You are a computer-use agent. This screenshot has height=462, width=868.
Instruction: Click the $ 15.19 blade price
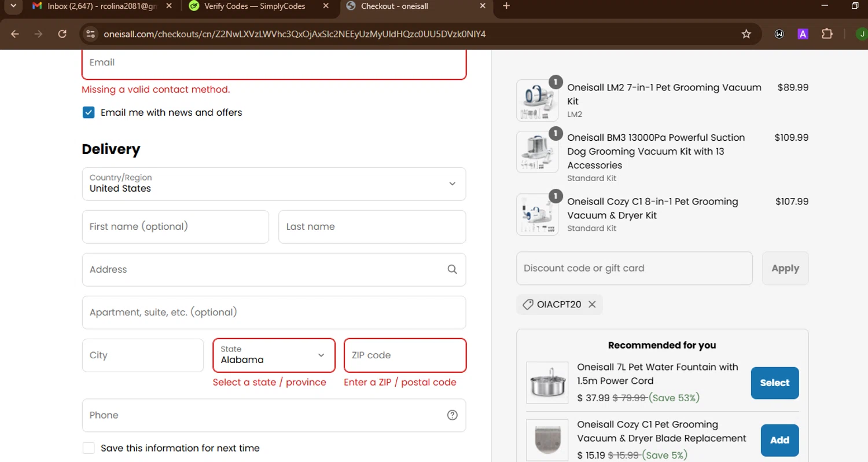pos(591,455)
